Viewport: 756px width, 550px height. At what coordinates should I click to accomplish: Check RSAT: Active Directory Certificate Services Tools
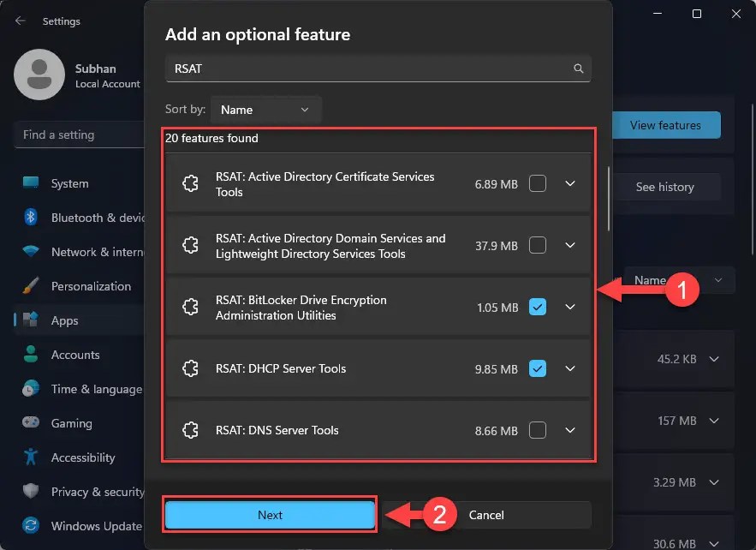tap(538, 182)
